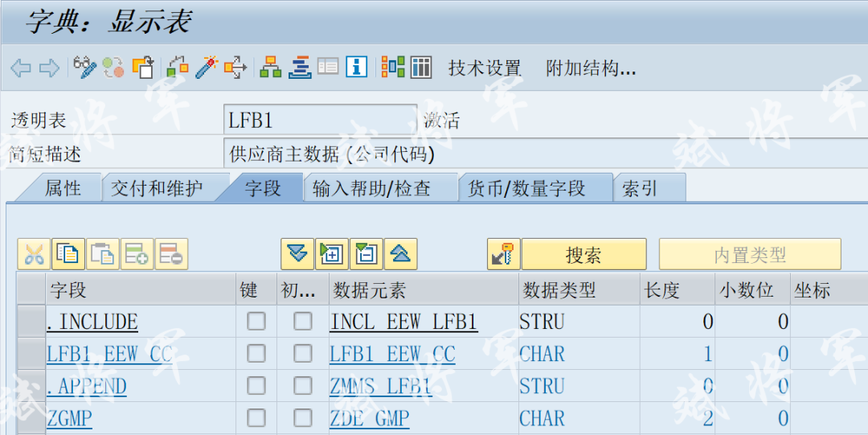
Task: Click the 内置类型 button
Action: pyautogui.click(x=750, y=254)
